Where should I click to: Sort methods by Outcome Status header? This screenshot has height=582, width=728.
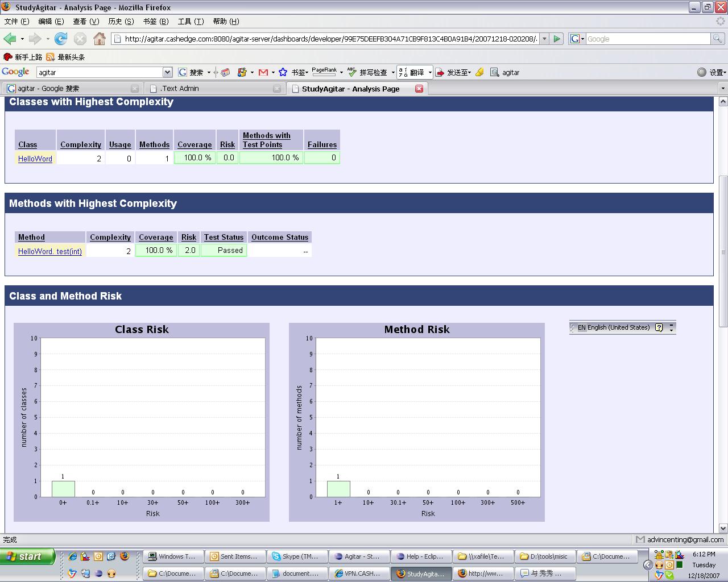click(280, 237)
